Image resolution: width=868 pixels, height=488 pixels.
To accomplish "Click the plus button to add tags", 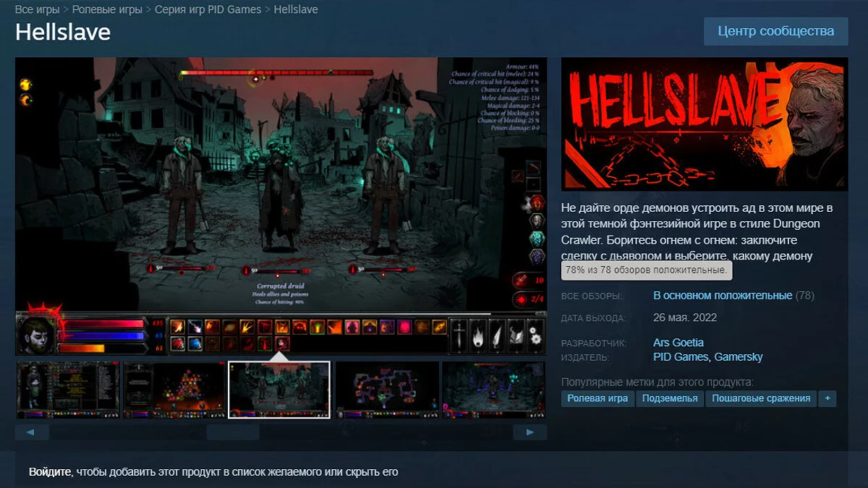I will click(827, 398).
